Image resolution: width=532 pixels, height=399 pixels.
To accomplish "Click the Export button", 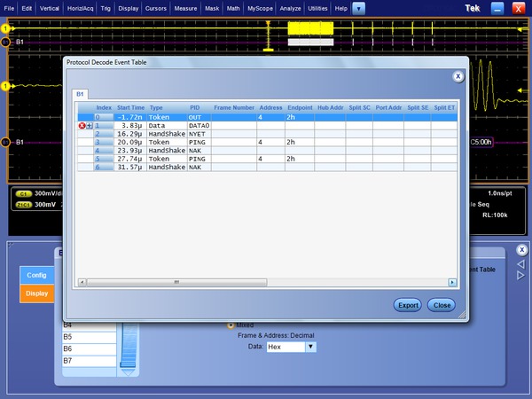I will 407,305.
